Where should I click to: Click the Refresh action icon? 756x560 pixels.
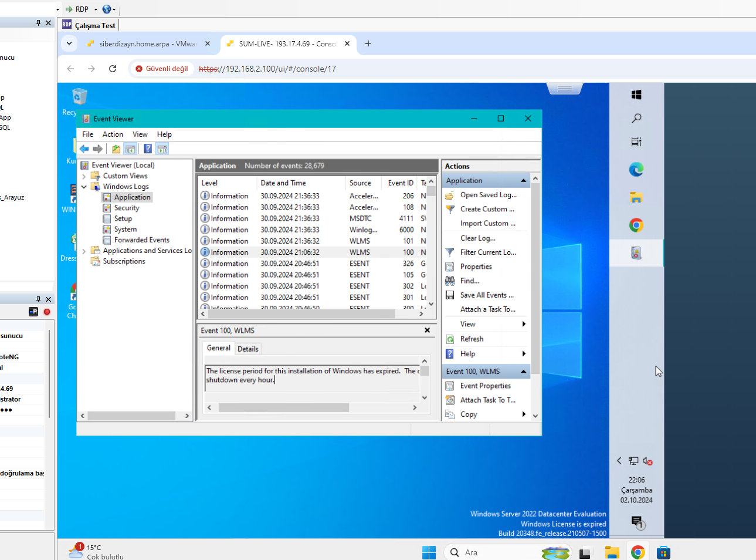(450, 339)
